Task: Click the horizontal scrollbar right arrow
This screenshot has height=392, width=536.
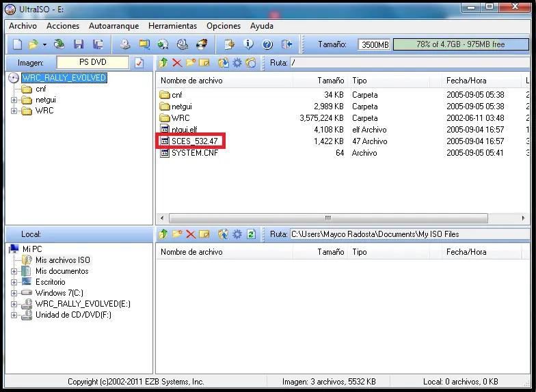Action: pos(523,218)
